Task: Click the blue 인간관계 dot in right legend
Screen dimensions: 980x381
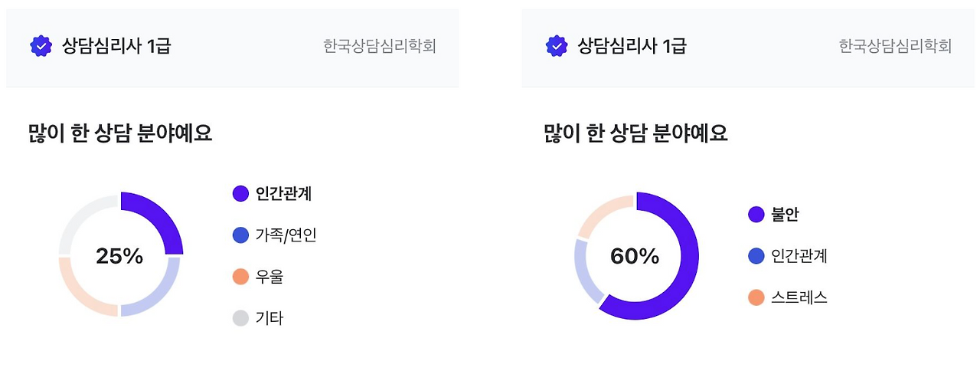Action: click(x=756, y=256)
